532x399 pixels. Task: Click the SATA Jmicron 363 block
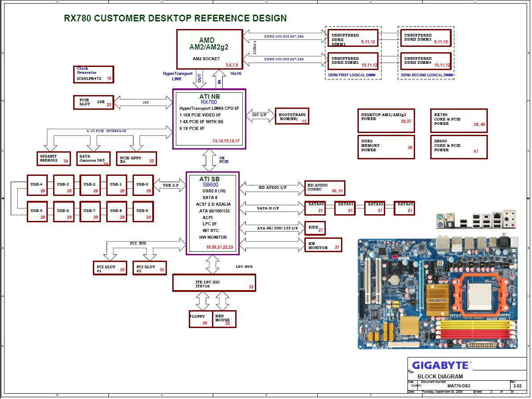tap(93, 158)
